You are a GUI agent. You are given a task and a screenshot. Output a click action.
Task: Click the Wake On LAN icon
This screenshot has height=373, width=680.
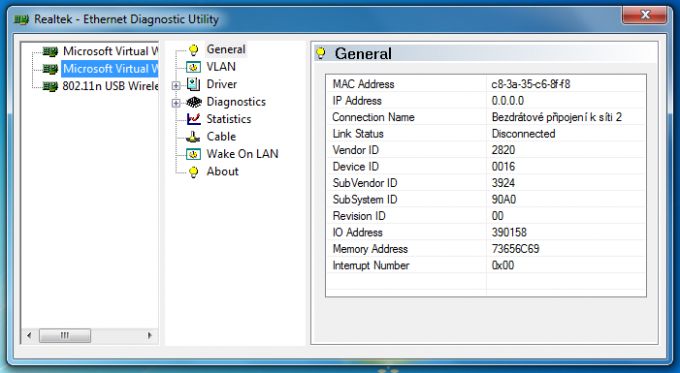pyautogui.click(x=193, y=154)
